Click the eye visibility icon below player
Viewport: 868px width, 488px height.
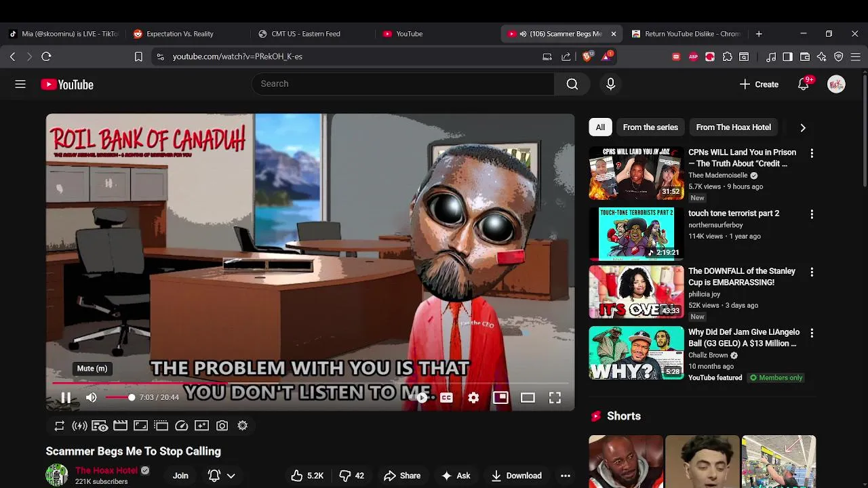100,426
